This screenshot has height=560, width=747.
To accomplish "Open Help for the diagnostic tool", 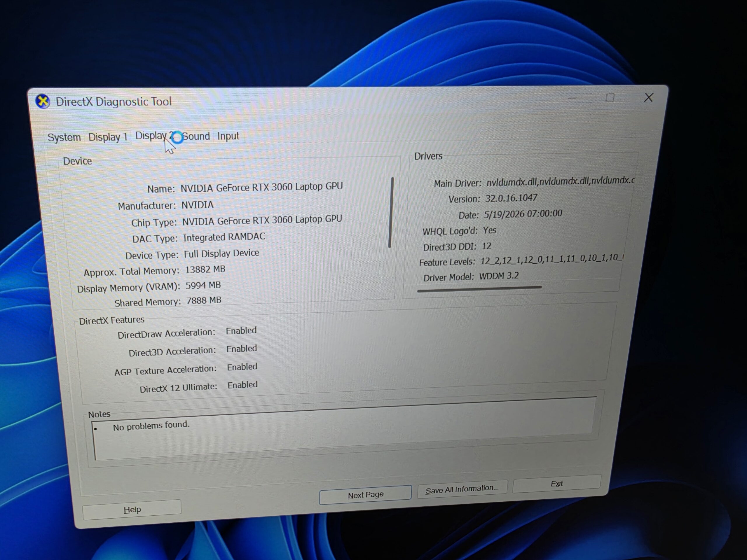I will click(132, 509).
